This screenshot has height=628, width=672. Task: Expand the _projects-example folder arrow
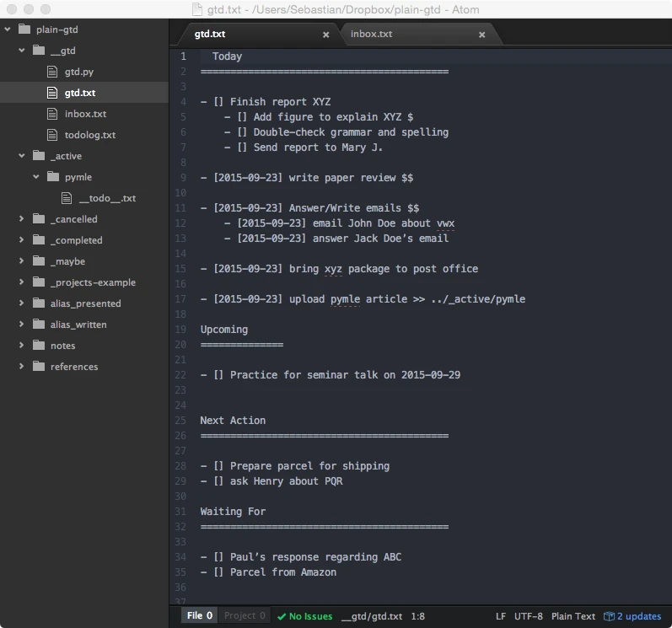21,282
